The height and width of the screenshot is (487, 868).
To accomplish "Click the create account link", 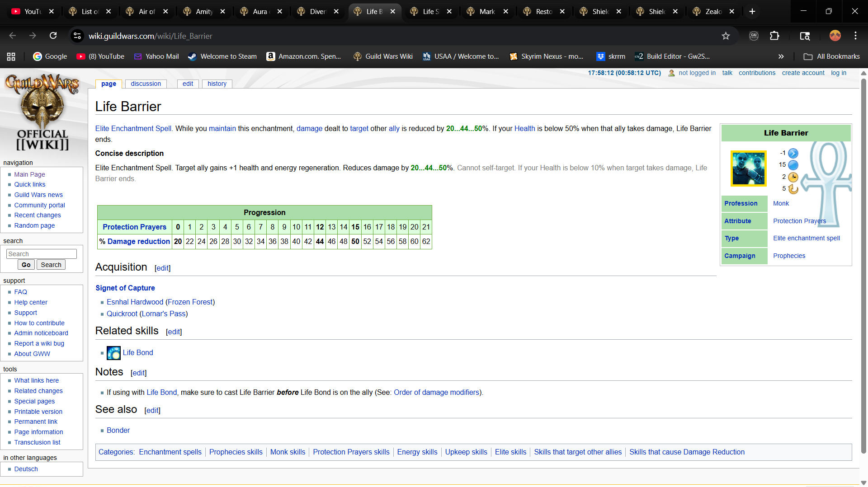I will (x=803, y=73).
